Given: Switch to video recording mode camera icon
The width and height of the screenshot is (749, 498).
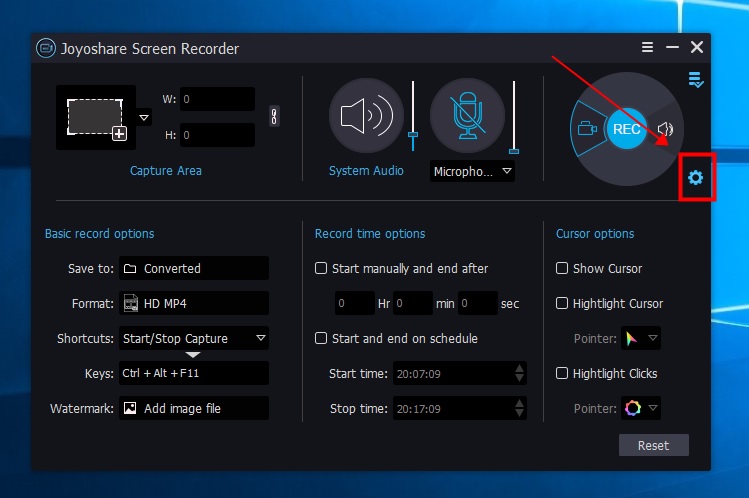Looking at the screenshot, I should (x=587, y=128).
